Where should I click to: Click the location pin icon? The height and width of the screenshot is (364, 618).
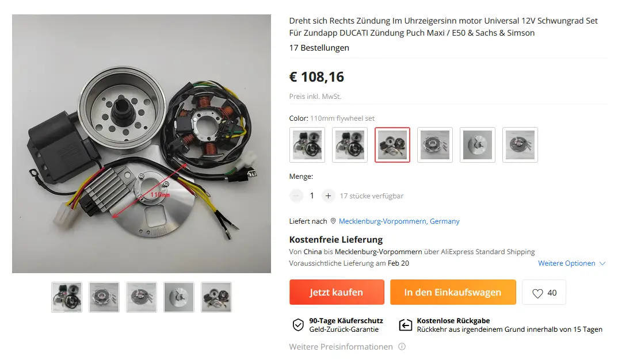point(333,221)
